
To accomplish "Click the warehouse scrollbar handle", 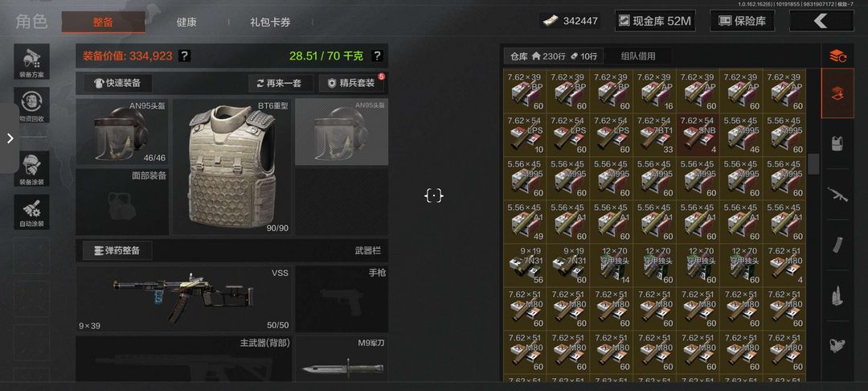I will [813, 164].
